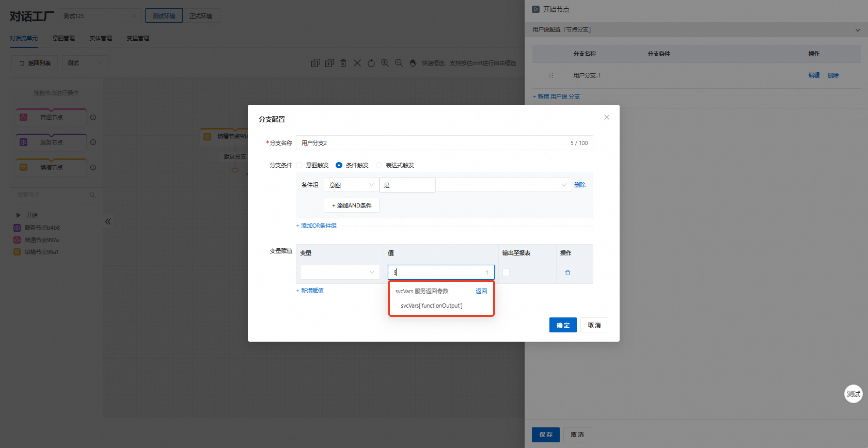Click info icon next to 服务节点
Screen dimensions: 868x448
pyautogui.click(x=93, y=142)
